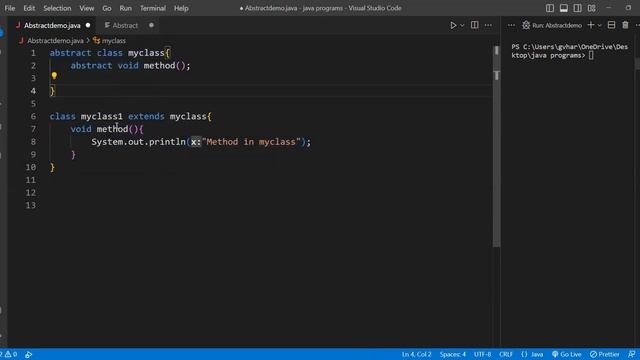640x360 pixels.
Task: Click the word extends on line 6
Action: pyautogui.click(x=146, y=116)
